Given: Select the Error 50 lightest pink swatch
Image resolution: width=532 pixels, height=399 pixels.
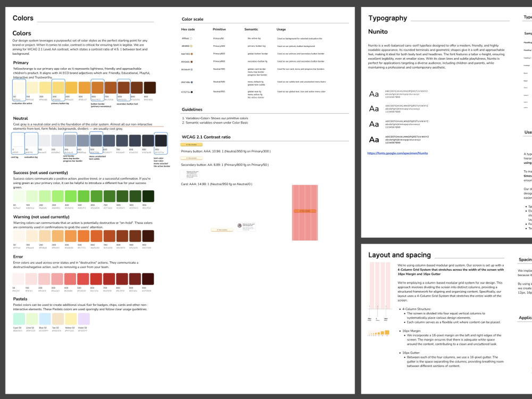Looking at the screenshot, I should pyautogui.click(x=18, y=279).
